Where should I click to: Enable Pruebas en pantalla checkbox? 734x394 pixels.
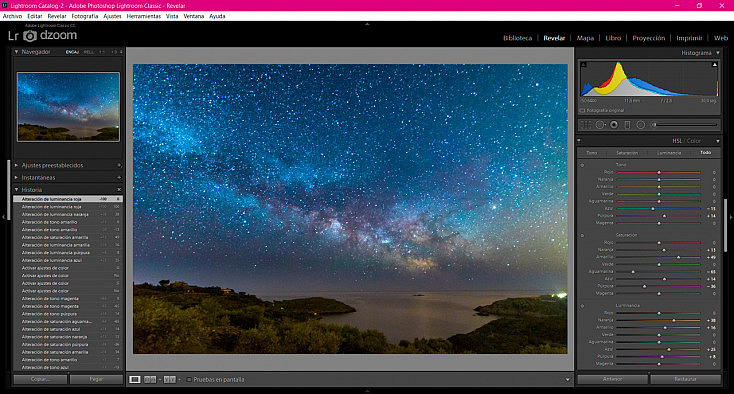(x=189, y=379)
